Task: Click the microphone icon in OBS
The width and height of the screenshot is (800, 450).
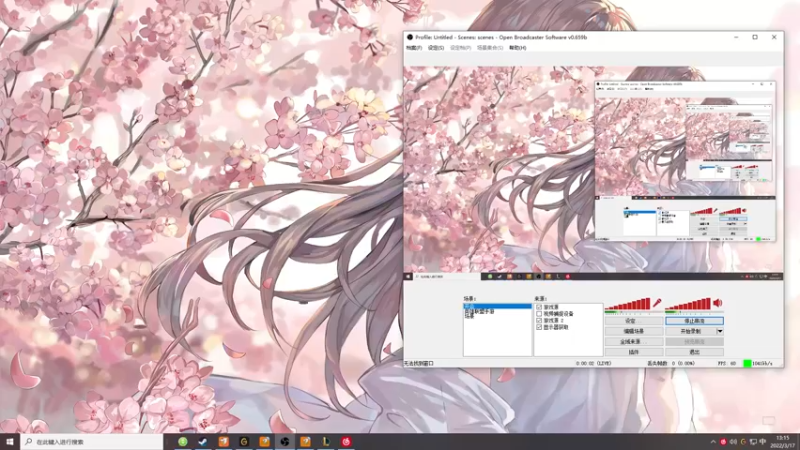Action: pos(657,303)
